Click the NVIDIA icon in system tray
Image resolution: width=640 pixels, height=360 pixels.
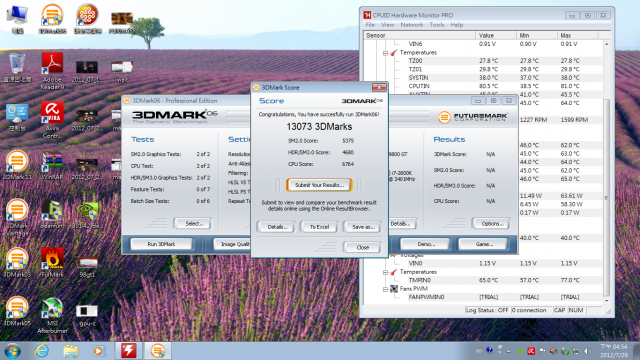coord(520,351)
